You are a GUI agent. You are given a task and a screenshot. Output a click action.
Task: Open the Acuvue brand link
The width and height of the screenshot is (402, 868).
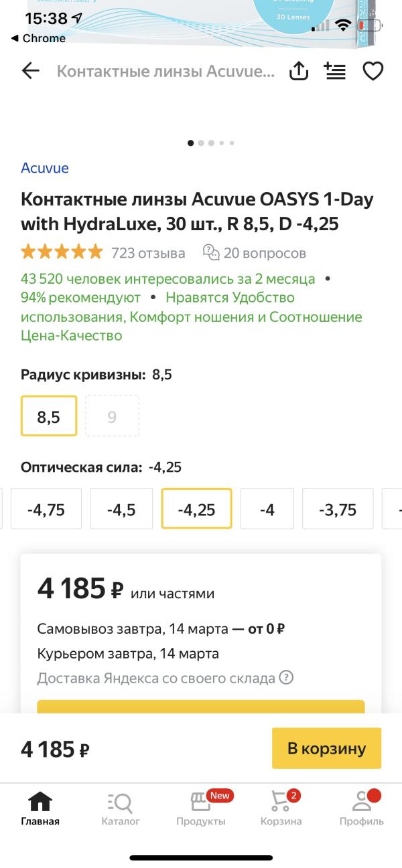pyautogui.click(x=45, y=168)
